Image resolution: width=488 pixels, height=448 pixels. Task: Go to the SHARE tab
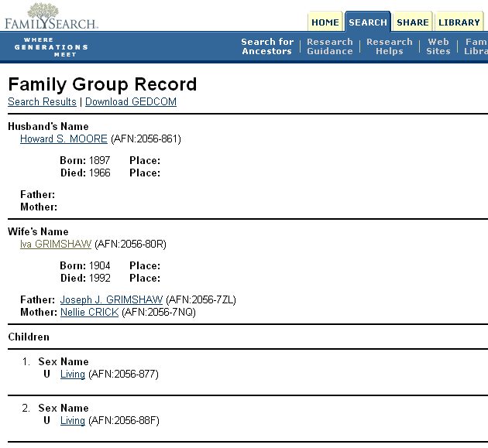coord(412,22)
